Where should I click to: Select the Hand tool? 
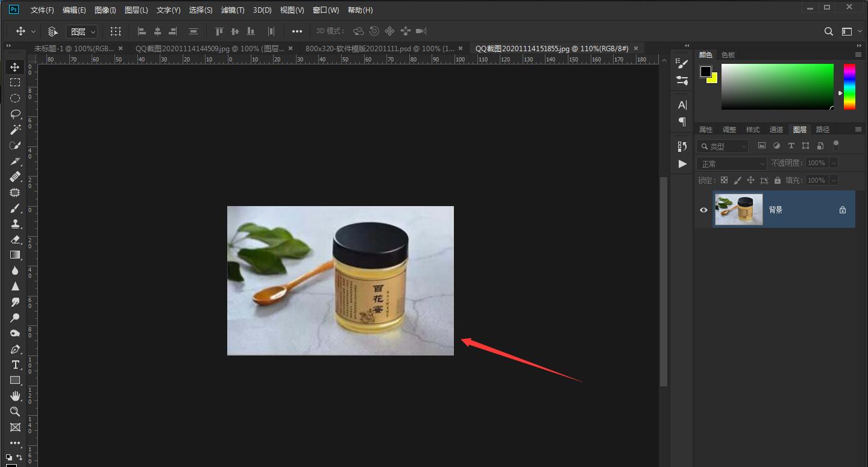tap(15, 396)
